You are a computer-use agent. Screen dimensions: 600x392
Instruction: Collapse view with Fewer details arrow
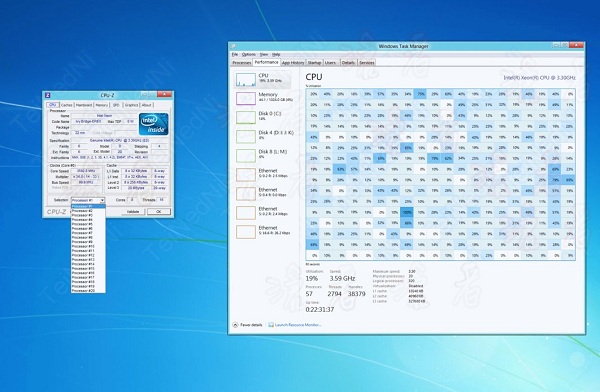pos(235,325)
